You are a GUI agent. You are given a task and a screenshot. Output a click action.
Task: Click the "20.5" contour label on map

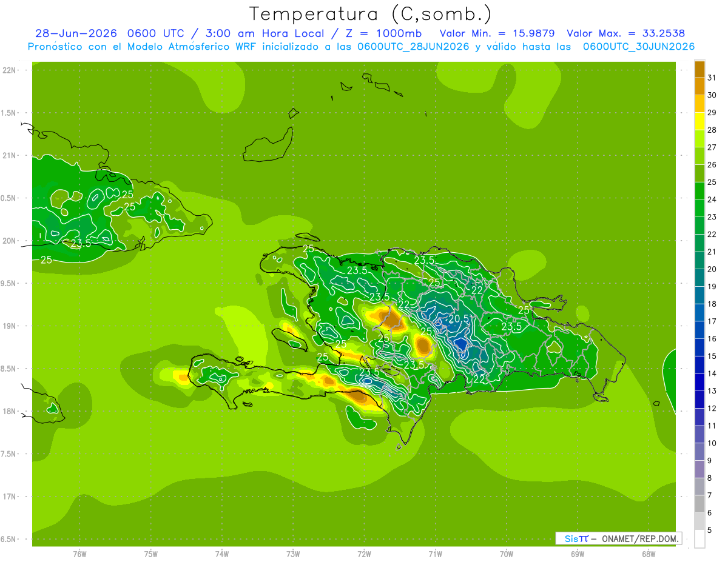click(x=459, y=319)
